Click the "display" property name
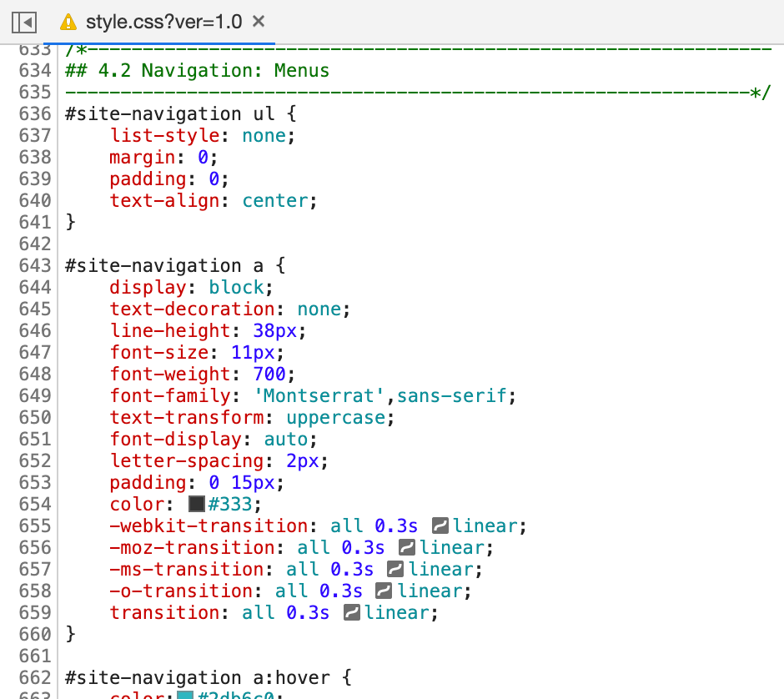 pyautogui.click(x=148, y=288)
